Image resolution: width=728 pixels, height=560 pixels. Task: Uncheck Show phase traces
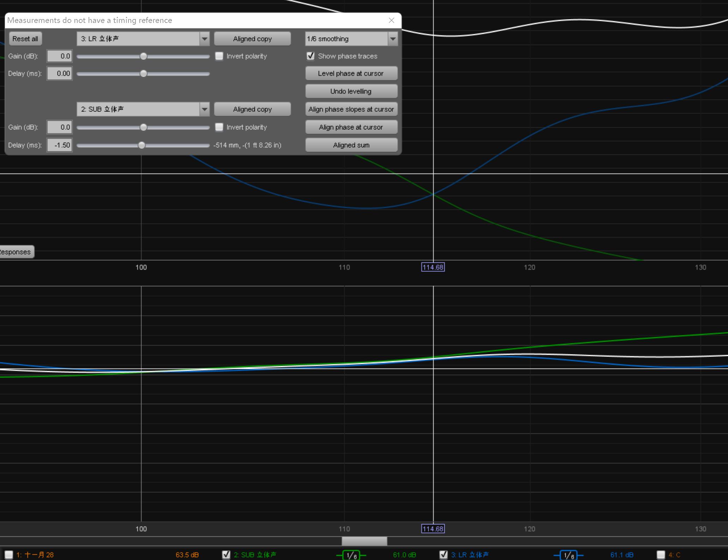point(311,56)
